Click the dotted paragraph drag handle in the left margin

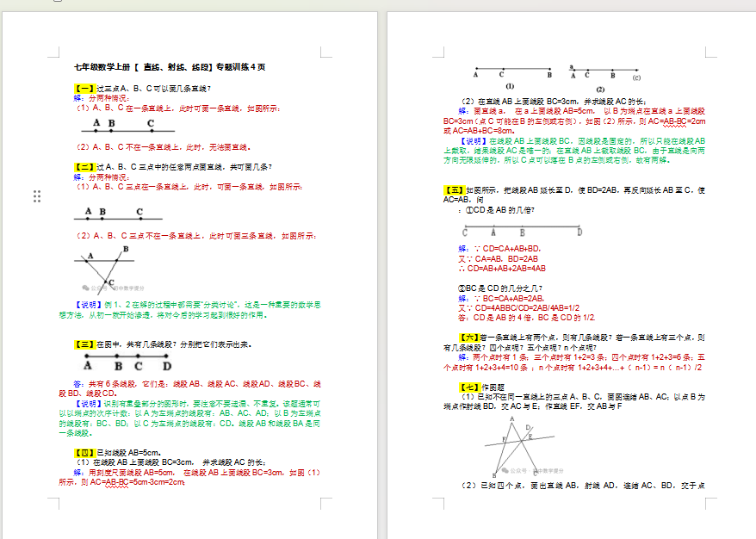click(37, 196)
